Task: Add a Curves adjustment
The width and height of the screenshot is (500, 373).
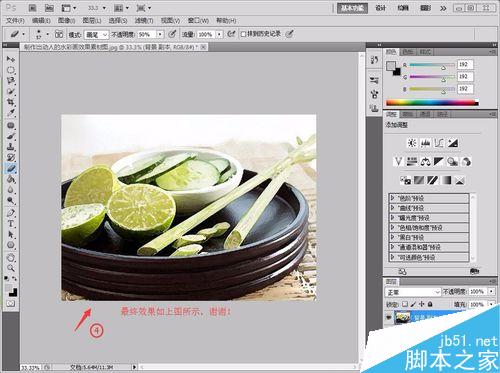Action: click(439, 143)
